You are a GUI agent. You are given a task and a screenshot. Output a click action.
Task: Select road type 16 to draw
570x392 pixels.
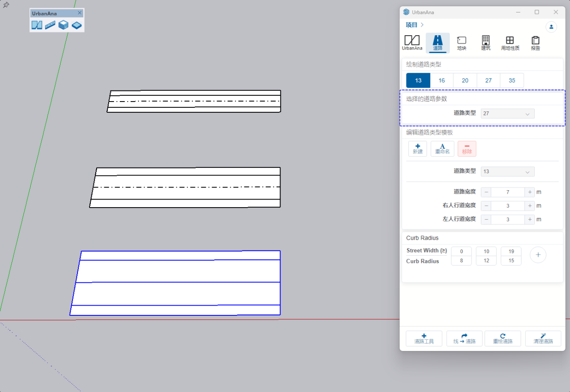441,81
